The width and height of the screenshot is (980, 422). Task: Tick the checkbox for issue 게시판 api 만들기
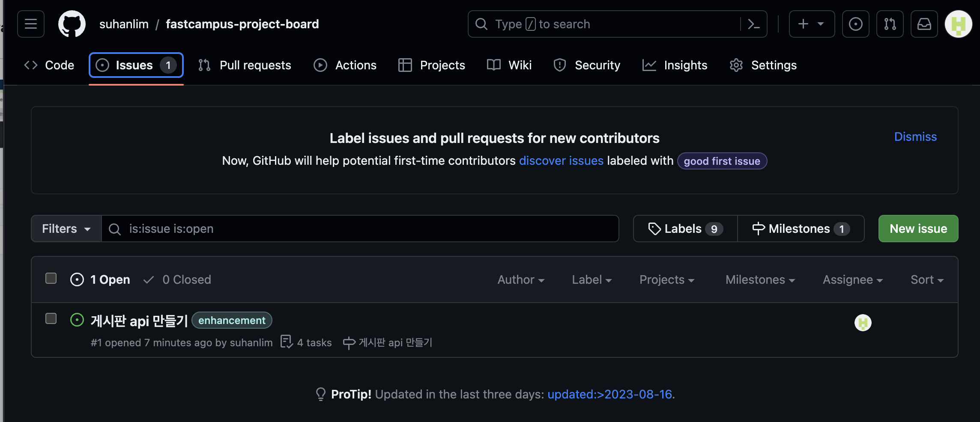(x=51, y=319)
